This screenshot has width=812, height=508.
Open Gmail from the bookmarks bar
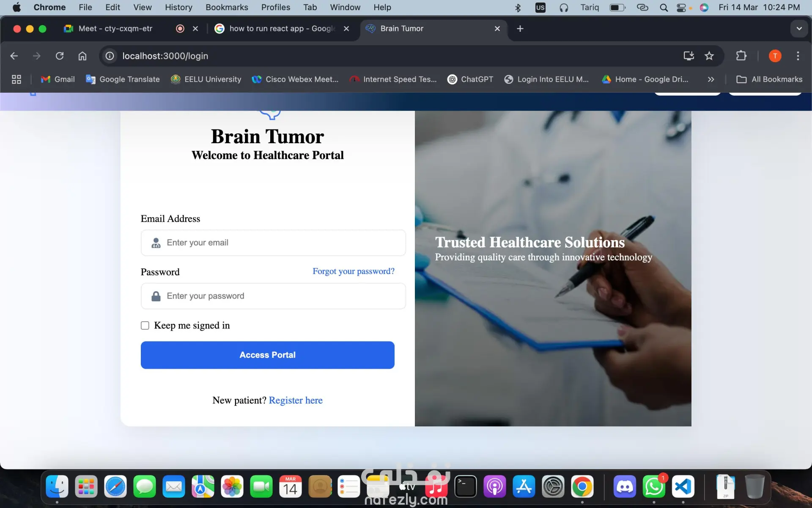pos(58,79)
